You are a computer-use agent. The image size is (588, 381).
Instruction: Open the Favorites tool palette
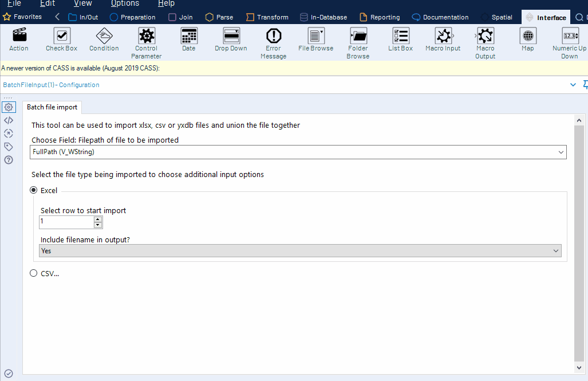click(x=23, y=17)
